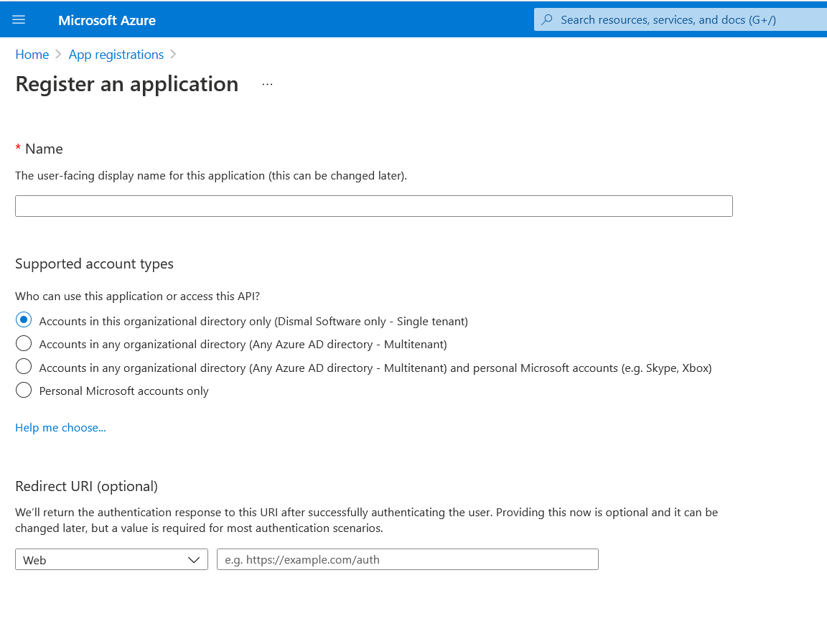Click the magnifier icon in search bar
Image resolution: width=827 pixels, height=644 pixels.
547,20
